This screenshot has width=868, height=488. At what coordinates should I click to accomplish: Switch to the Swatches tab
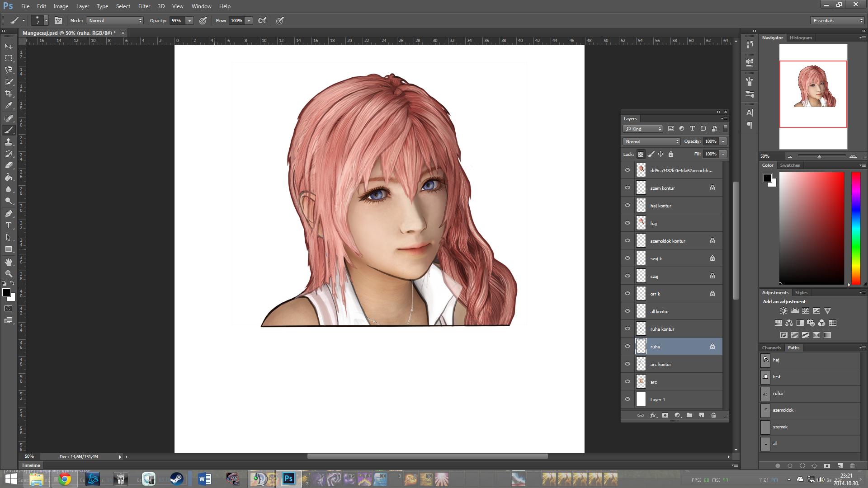coord(790,165)
